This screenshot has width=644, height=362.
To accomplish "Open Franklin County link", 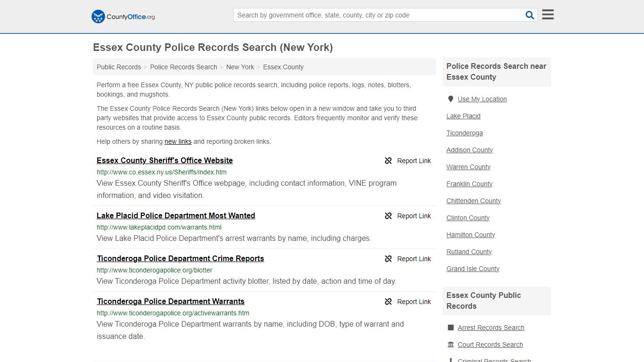I will point(470,184).
